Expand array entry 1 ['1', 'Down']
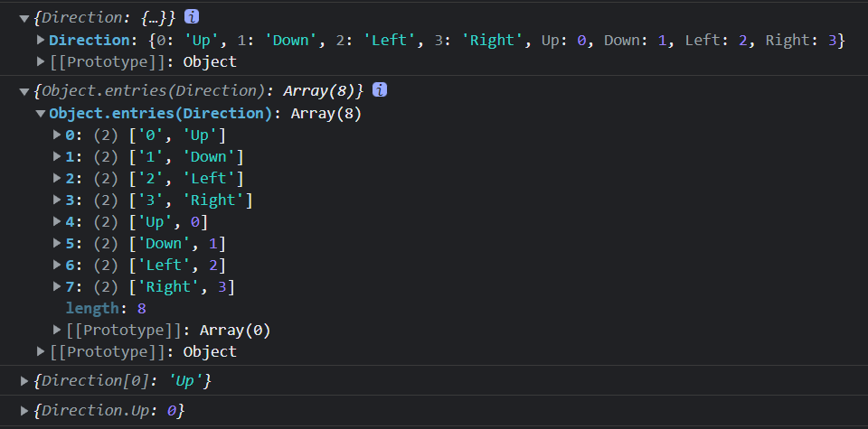The image size is (868, 429). click(58, 157)
